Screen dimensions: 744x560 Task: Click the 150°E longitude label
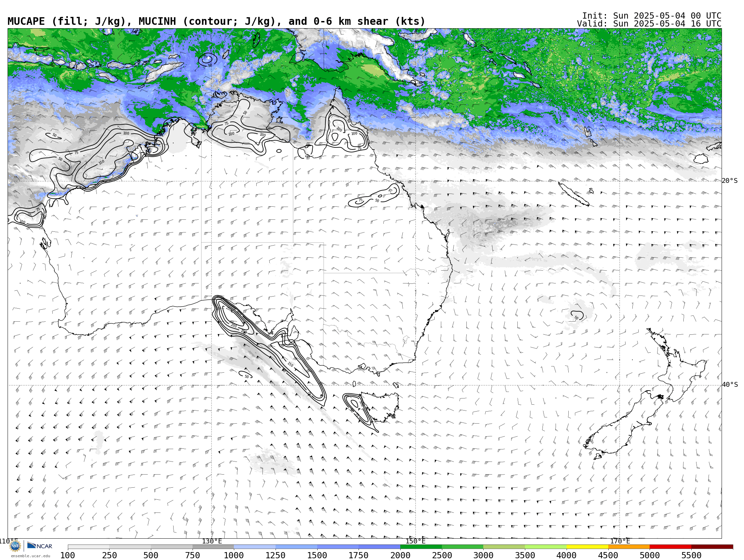click(x=415, y=541)
